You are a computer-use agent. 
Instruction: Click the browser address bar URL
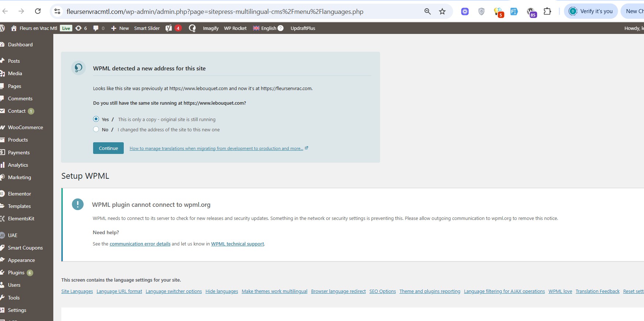215,12
